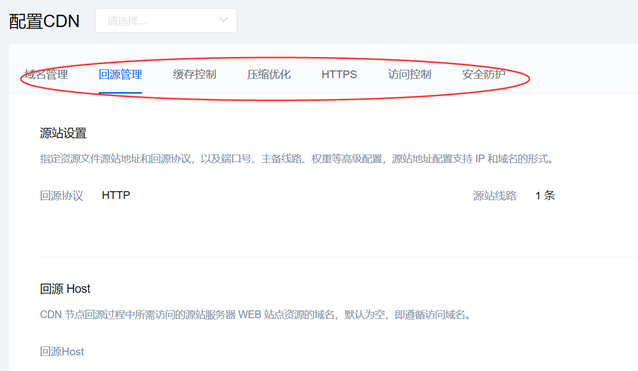
Task: Open the 安全防护 tab
Action: point(483,74)
